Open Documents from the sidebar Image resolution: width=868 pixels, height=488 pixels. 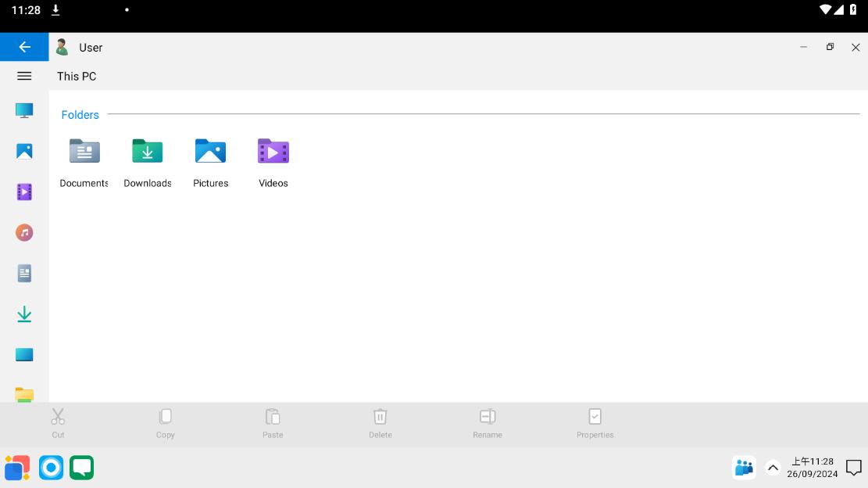24,273
